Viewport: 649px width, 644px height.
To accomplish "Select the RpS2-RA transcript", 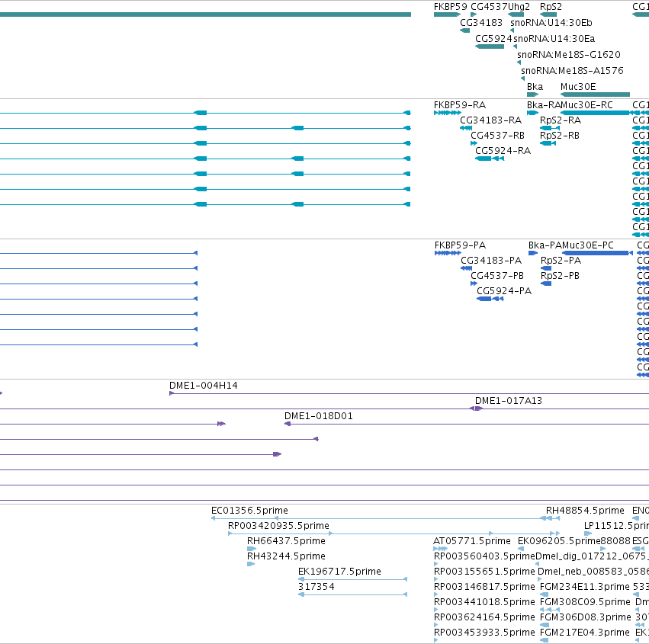I will [550, 128].
